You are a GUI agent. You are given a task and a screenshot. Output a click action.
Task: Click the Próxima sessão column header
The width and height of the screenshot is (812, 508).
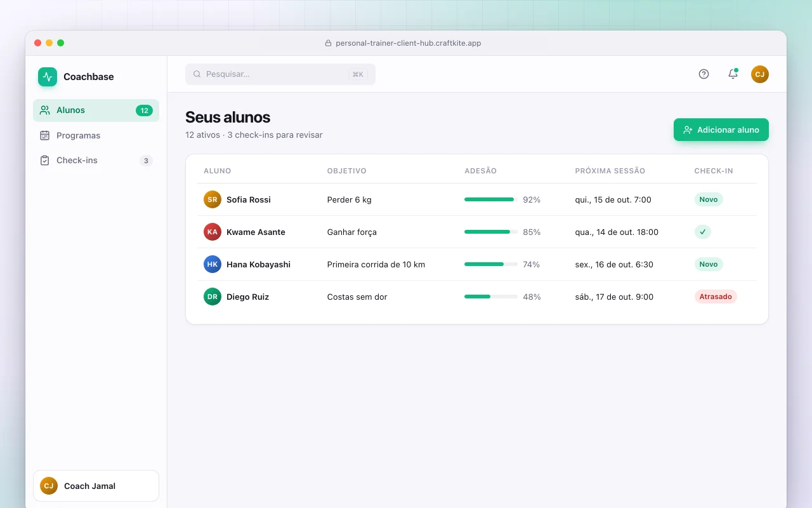point(610,171)
